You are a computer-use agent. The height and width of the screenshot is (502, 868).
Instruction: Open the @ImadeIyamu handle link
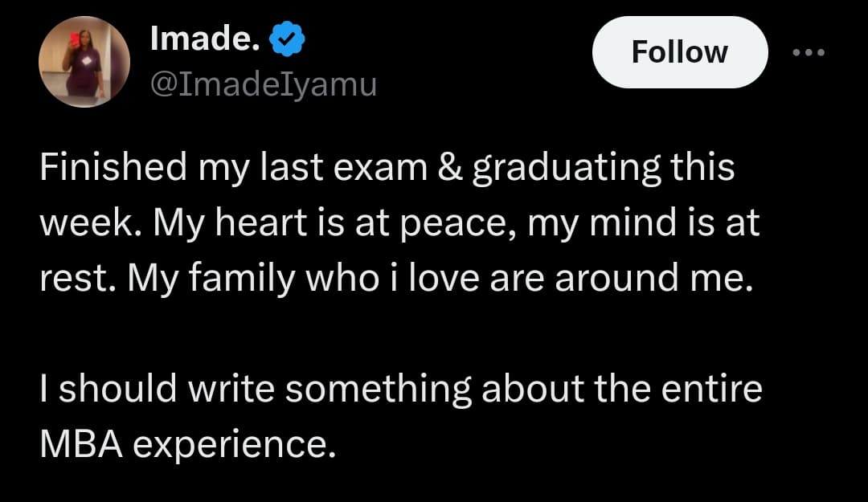(x=263, y=83)
